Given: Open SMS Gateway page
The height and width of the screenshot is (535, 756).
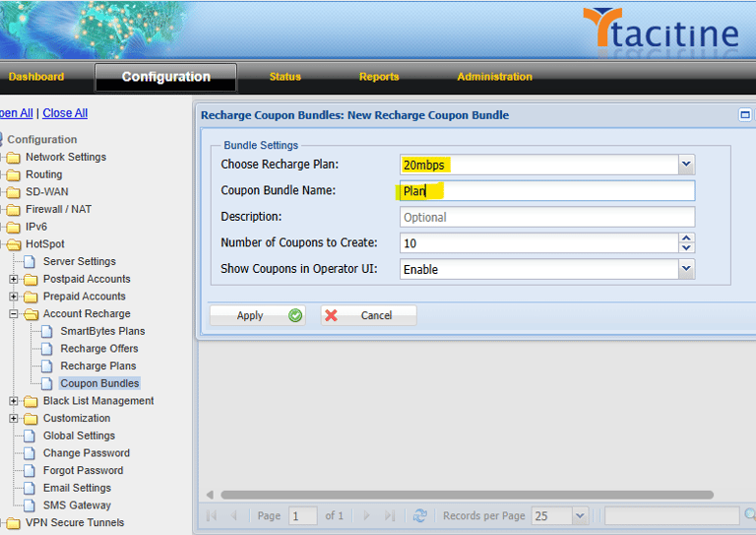Looking at the screenshot, I should point(77,505).
